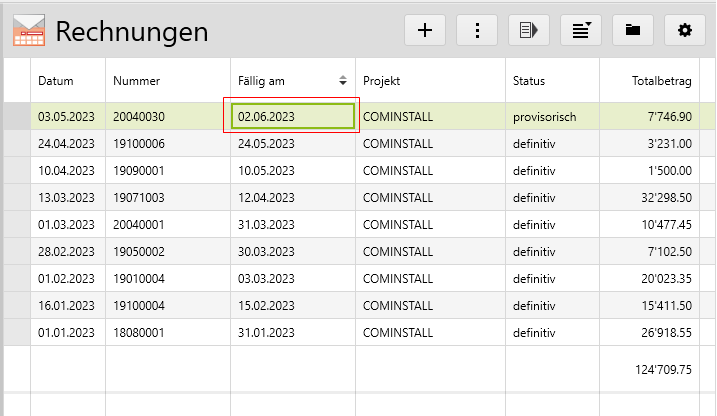The width and height of the screenshot is (717, 416).
Task: Click the plus button to add invoice
Action: click(425, 30)
